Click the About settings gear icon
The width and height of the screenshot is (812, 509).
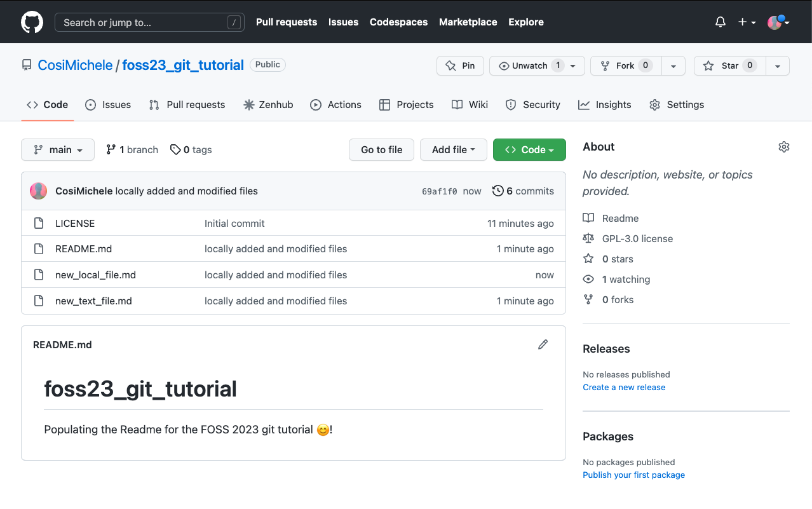tap(784, 147)
